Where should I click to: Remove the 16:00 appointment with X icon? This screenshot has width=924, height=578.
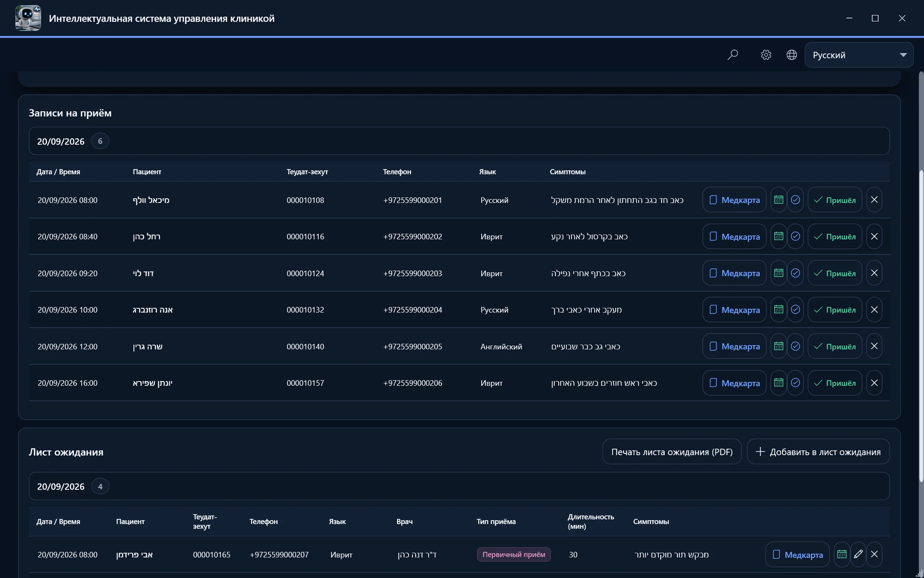[x=874, y=383]
